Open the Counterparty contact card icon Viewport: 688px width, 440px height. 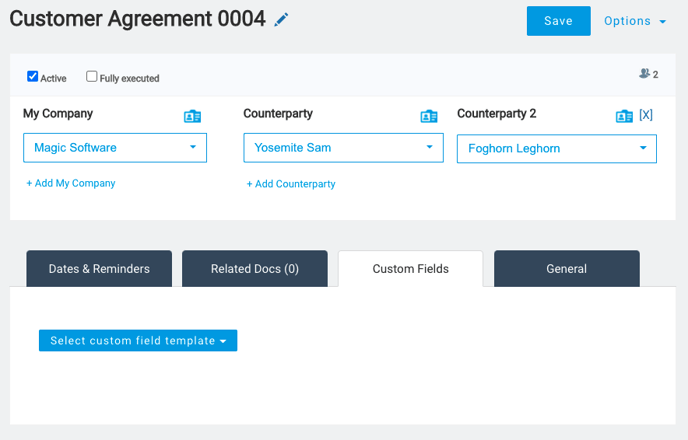429,116
